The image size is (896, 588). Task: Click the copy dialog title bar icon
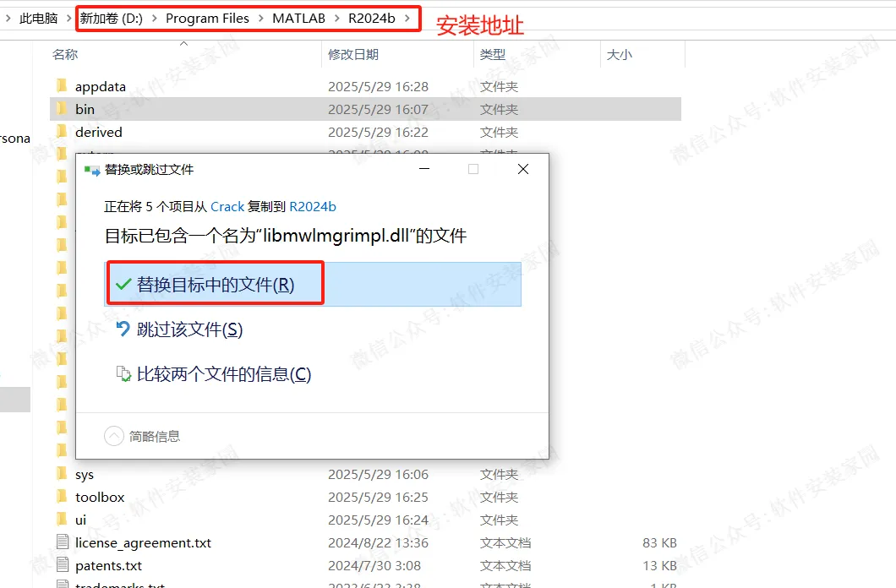91,170
